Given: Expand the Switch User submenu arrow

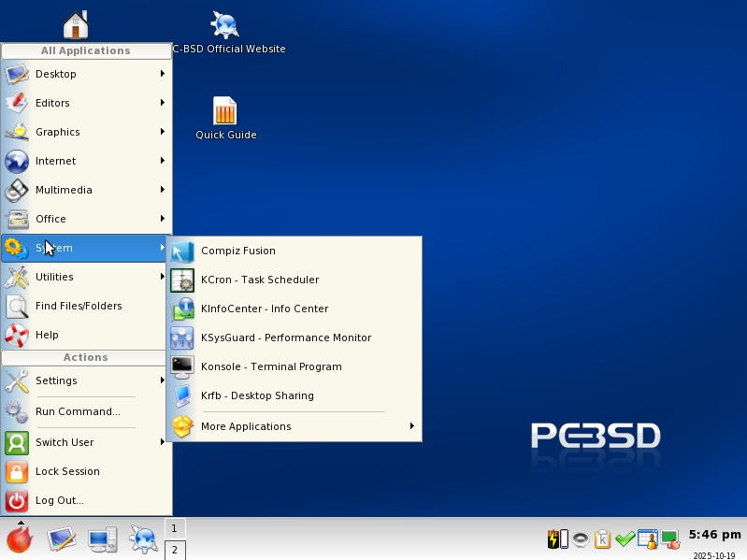Looking at the screenshot, I should tap(163, 442).
